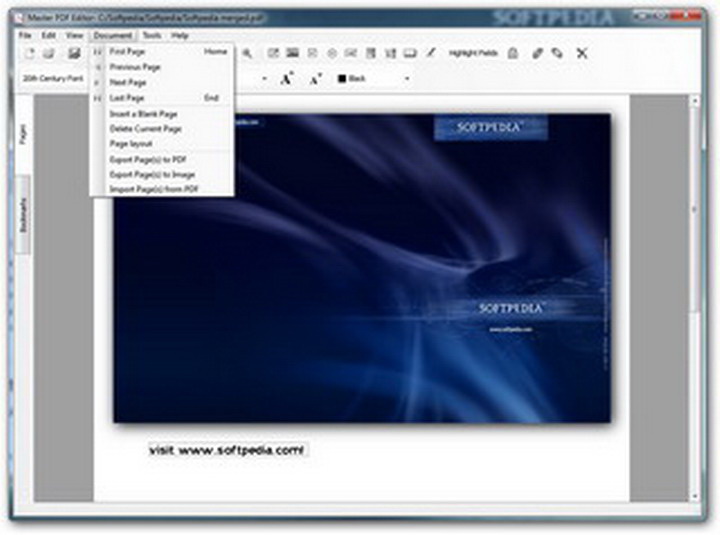Click the Open file toolbar icon
The image size is (720, 535).
[49, 53]
